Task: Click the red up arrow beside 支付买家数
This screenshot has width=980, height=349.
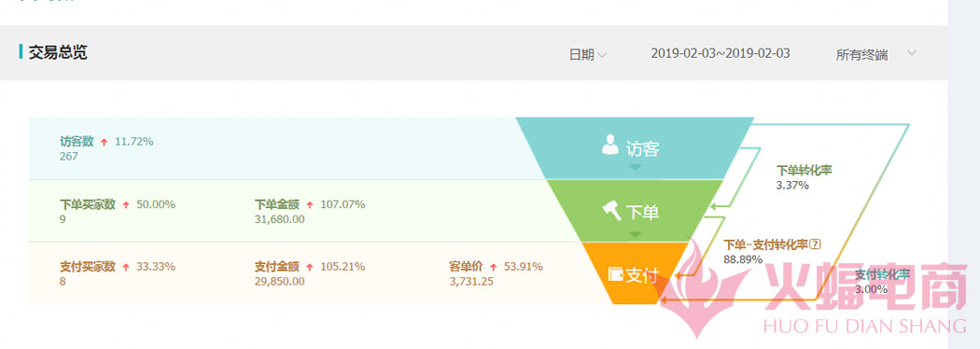Action: click(126, 267)
